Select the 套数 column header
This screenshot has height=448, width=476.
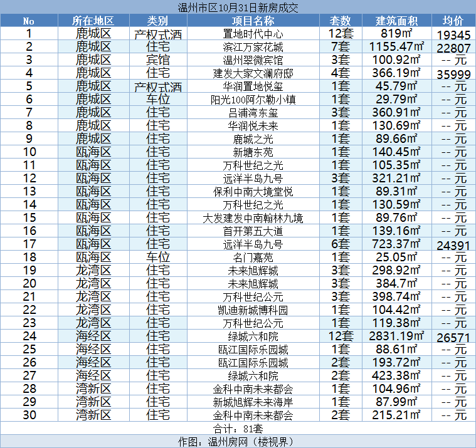[341, 21]
